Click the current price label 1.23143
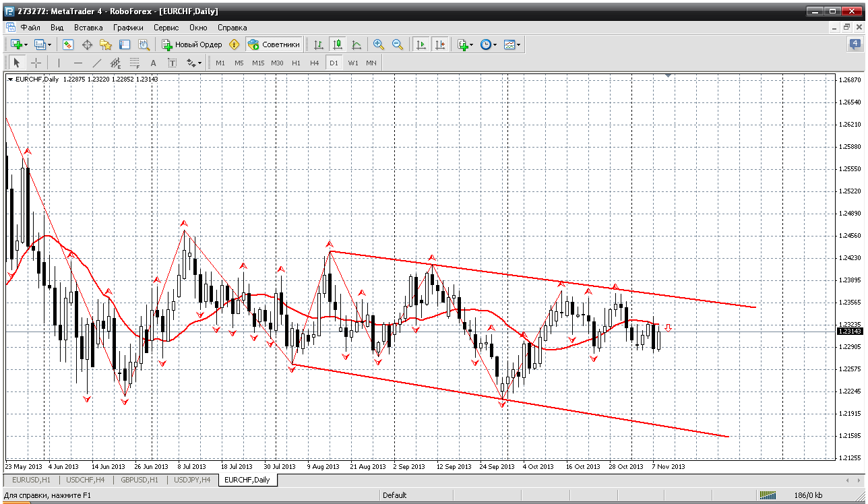 pyautogui.click(x=849, y=331)
